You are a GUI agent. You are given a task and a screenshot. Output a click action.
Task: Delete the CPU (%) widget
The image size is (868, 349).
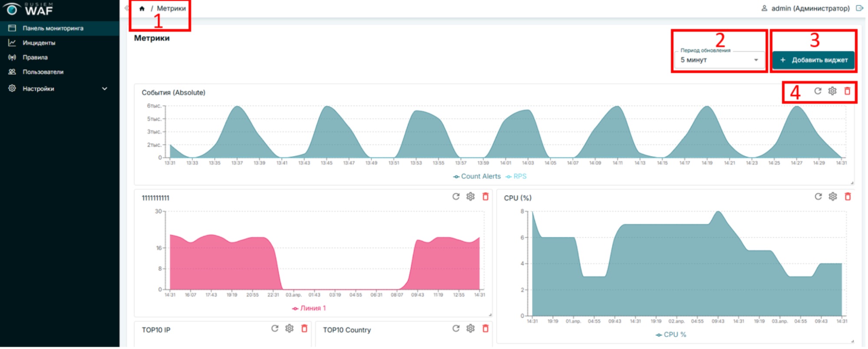click(x=848, y=196)
